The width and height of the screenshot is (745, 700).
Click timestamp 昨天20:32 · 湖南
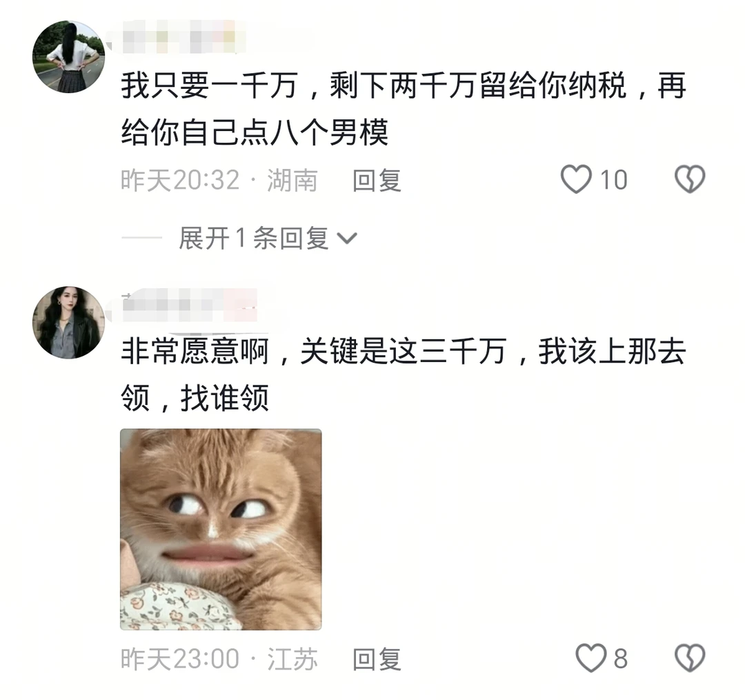(x=219, y=181)
